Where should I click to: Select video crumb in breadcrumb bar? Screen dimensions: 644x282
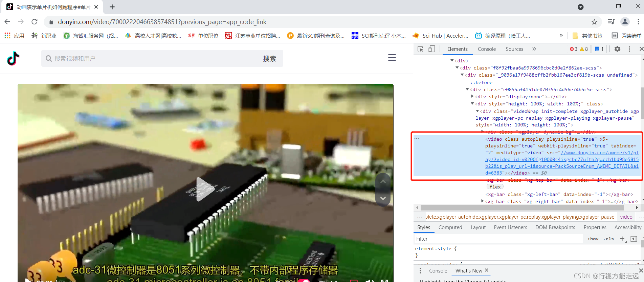point(626,217)
